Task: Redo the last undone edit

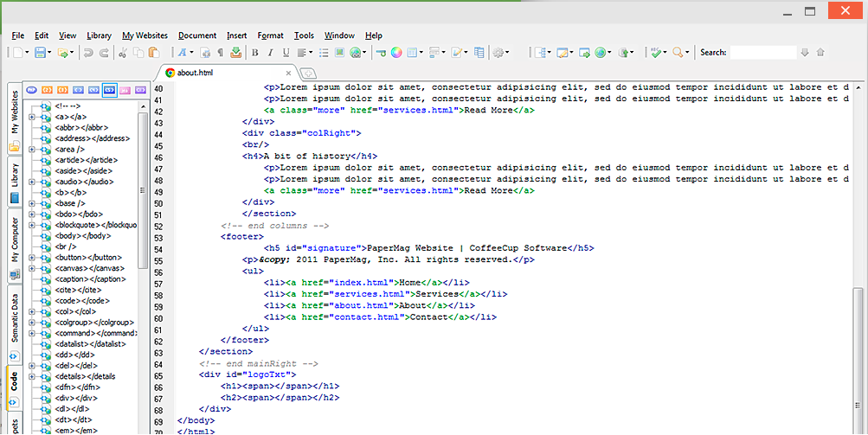Action: click(104, 53)
